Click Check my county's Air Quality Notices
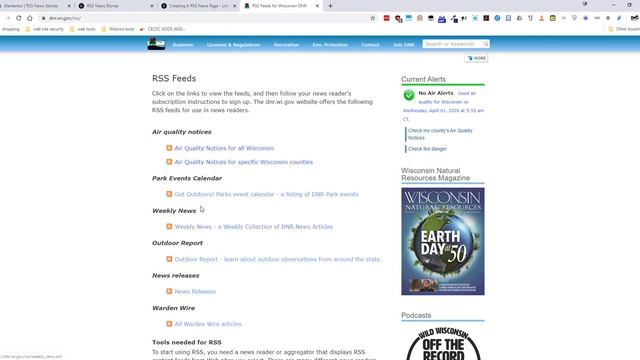Screen dimensions: 640x360 (440, 134)
